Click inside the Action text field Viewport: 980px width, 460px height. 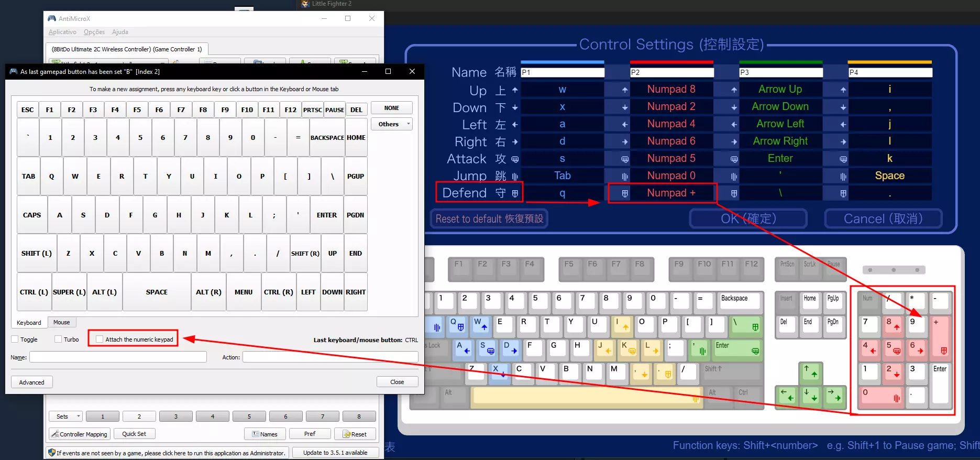[x=330, y=357]
